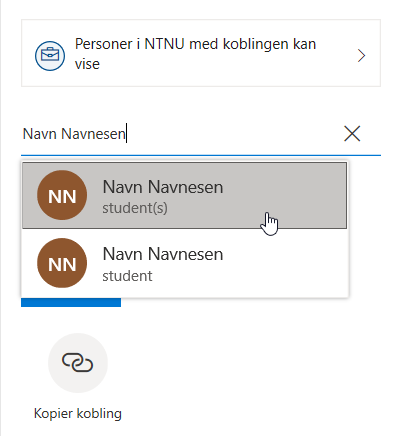Image resolution: width=397 pixels, height=436 pixels.
Task: Choose Navn Navnesen labeled student
Action: tap(184, 263)
